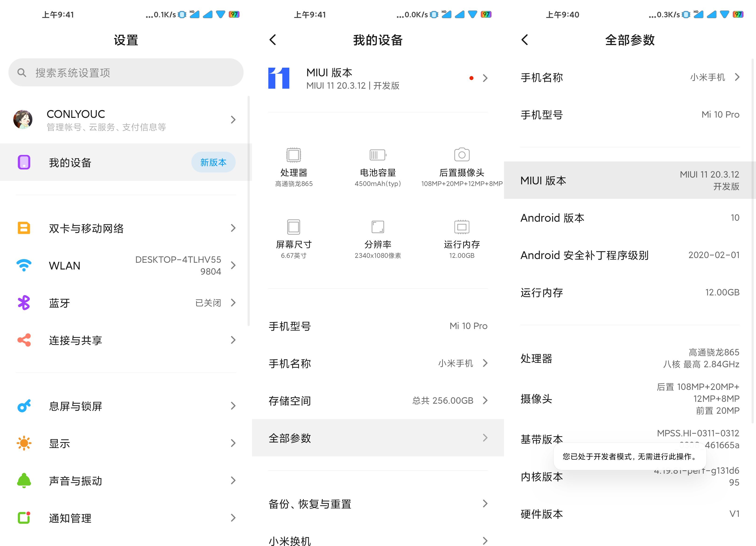The image size is (756, 546).
Task: Tap the blue lock screen key icon
Action: tap(24, 406)
